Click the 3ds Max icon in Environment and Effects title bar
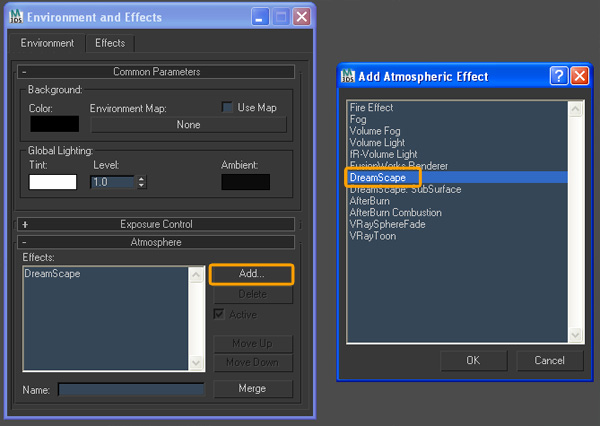This screenshot has width=600, height=426. click(x=16, y=17)
